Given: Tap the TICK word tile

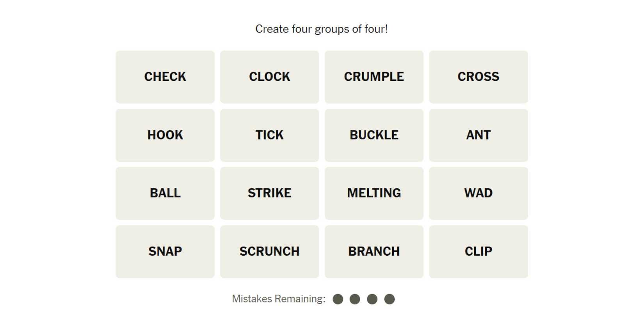Looking at the screenshot, I should (x=269, y=135).
